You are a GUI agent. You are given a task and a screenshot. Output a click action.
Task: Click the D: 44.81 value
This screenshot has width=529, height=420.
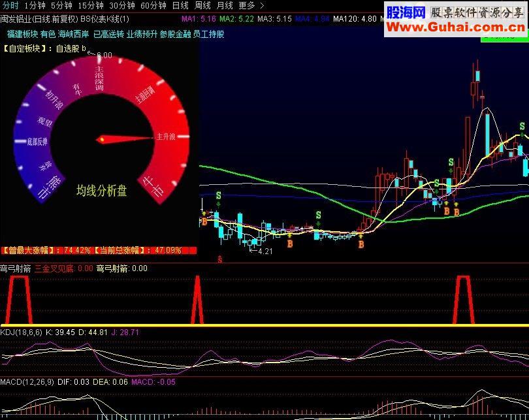(x=93, y=332)
